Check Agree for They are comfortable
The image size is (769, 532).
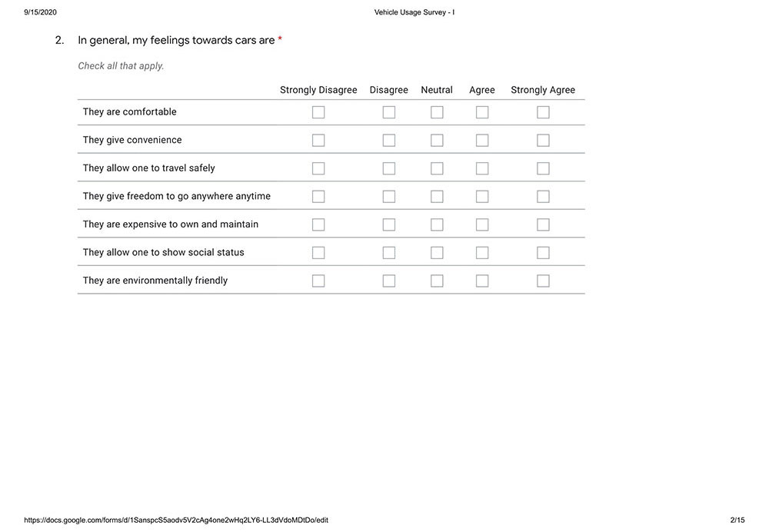coord(482,112)
